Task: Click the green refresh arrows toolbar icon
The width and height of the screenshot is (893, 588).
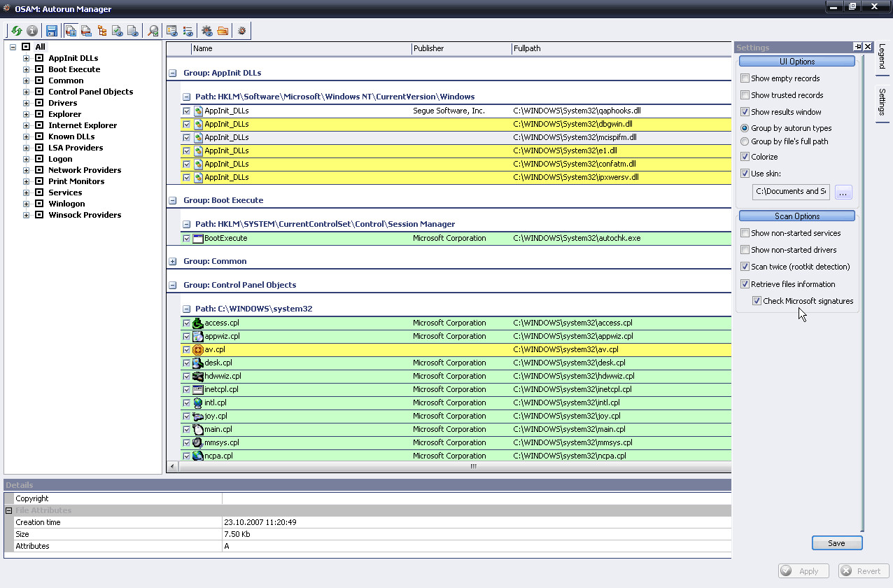Action: pyautogui.click(x=17, y=31)
